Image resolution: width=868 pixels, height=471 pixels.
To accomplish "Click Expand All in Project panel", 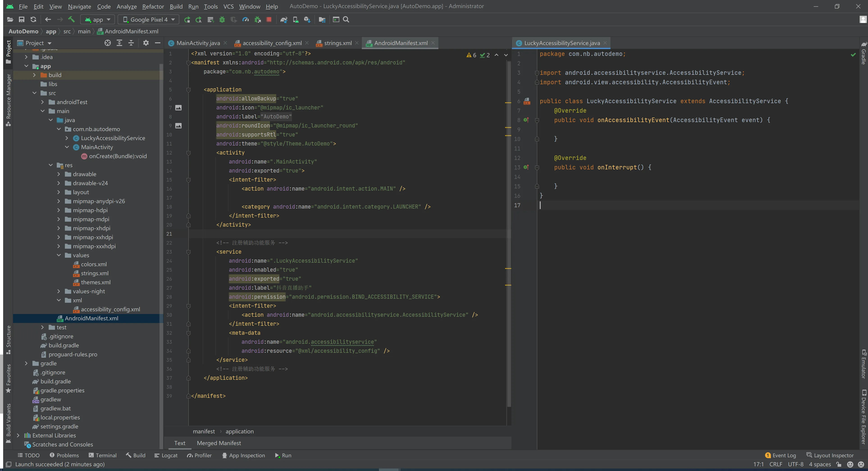I will [119, 43].
